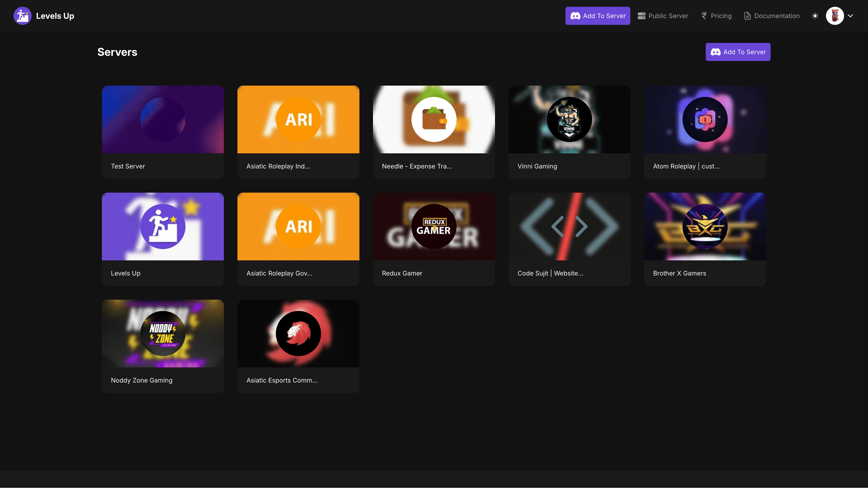Image resolution: width=868 pixels, height=488 pixels.
Task: Open the Code Sujit | Website... code icon
Action: click(x=569, y=227)
